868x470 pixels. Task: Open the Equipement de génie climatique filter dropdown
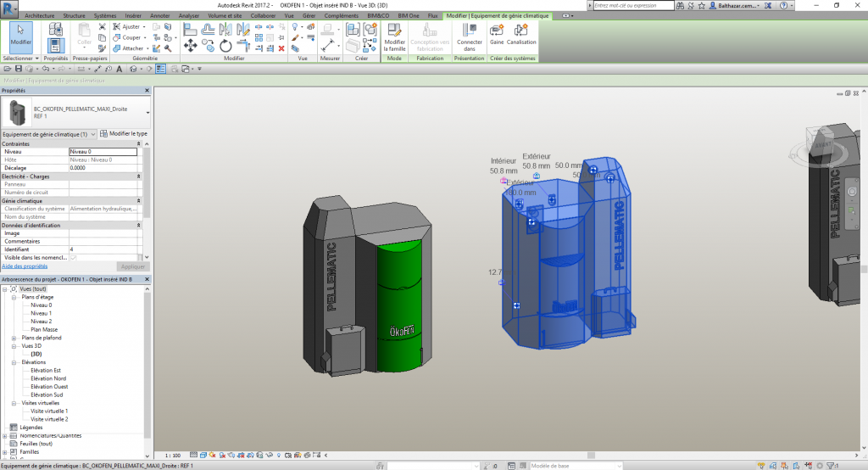click(92, 134)
